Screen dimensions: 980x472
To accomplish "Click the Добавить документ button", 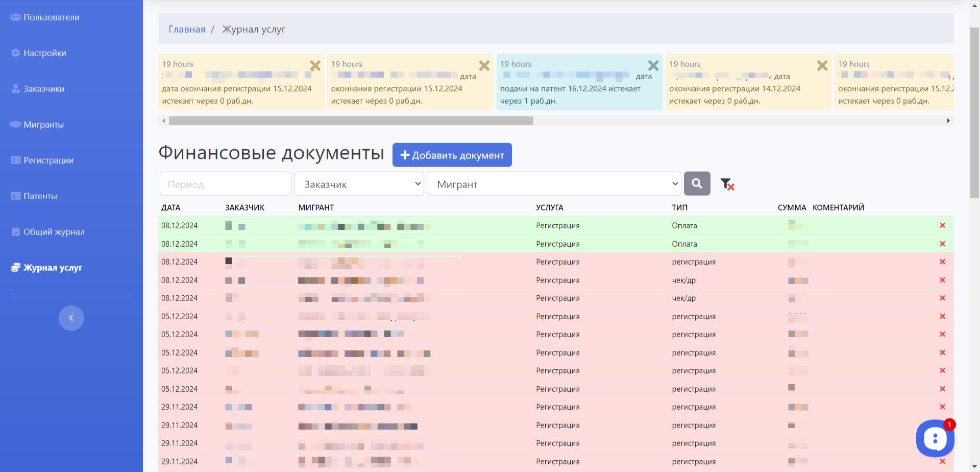I will pyautogui.click(x=452, y=155).
